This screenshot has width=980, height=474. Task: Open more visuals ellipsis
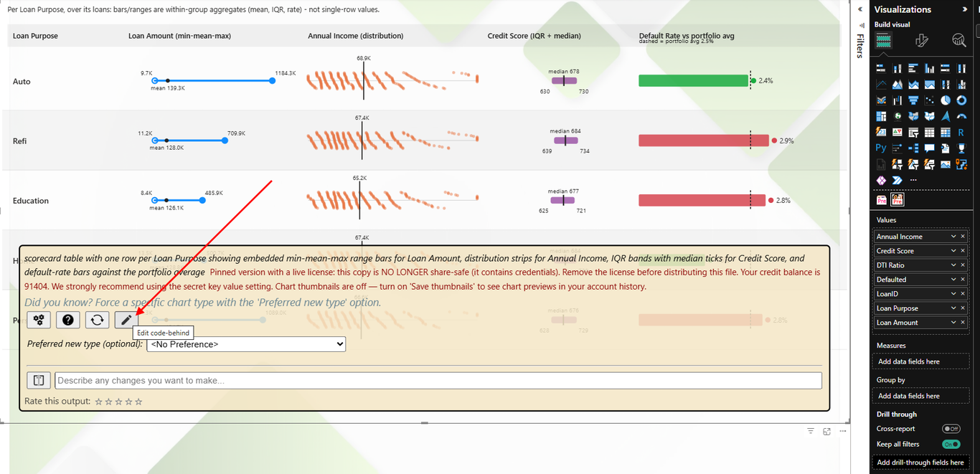913,180
